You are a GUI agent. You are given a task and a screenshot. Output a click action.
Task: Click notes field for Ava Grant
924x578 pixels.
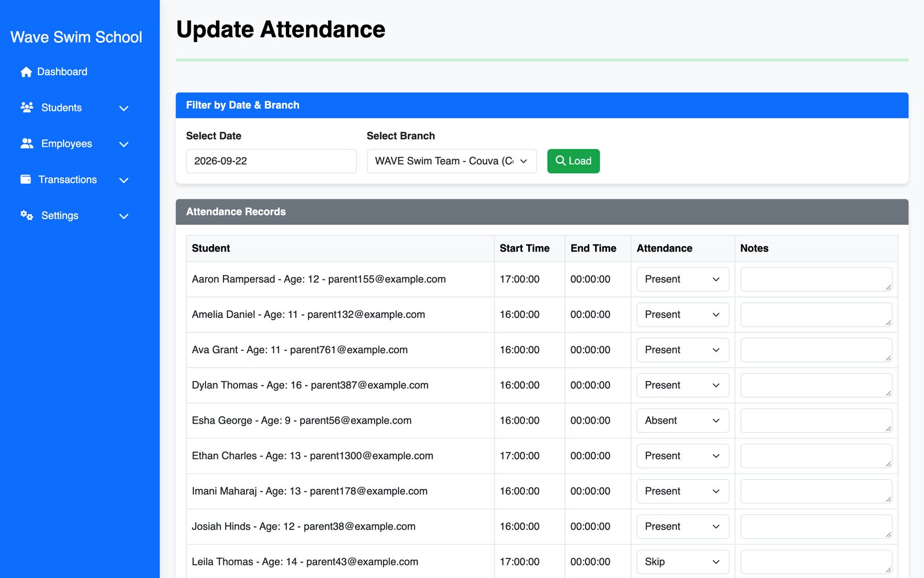pos(816,350)
